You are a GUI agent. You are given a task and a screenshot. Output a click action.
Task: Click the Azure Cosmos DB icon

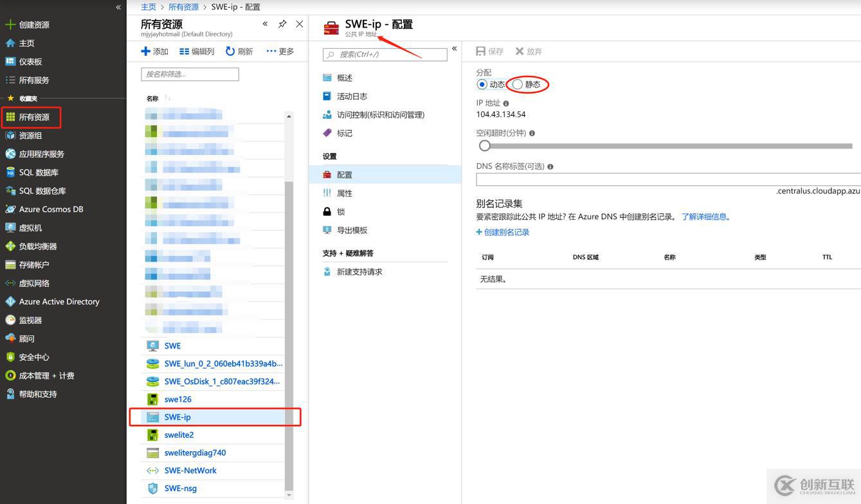tap(10, 209)
